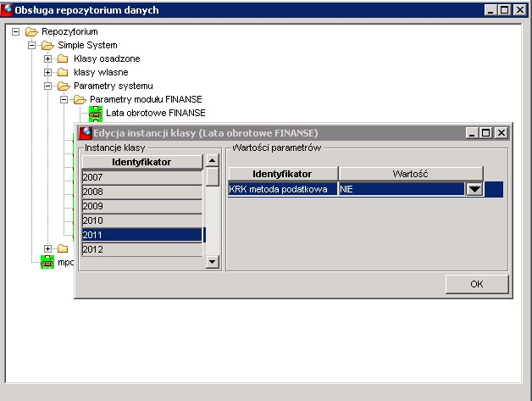Select the 2007 instance row

coord(142,177)
